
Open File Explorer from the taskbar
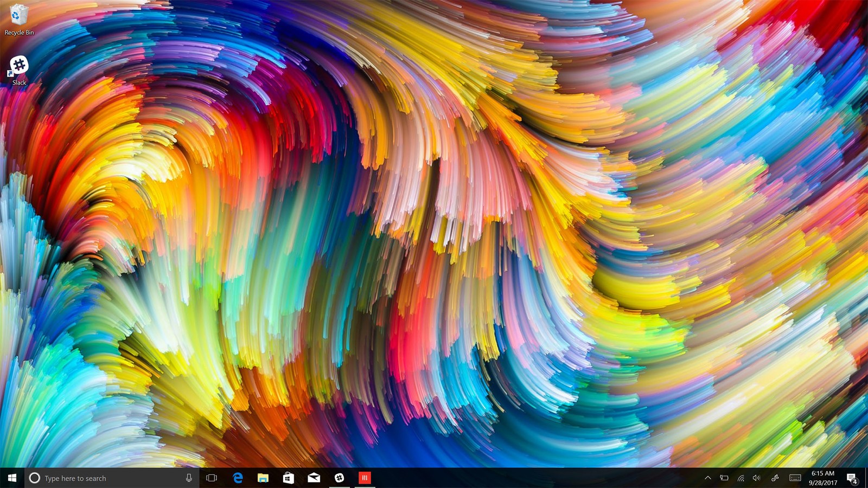[263, 478]
